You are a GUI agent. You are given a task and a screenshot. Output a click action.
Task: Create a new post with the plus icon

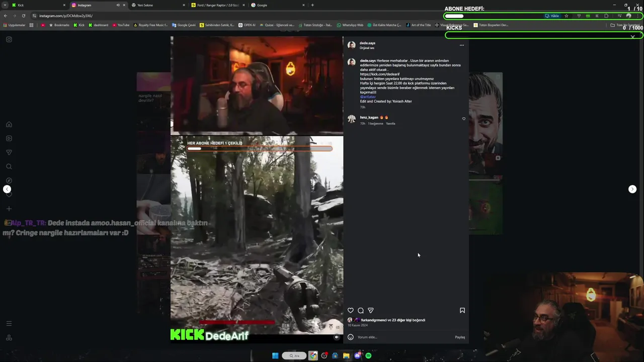coord(9,209)
